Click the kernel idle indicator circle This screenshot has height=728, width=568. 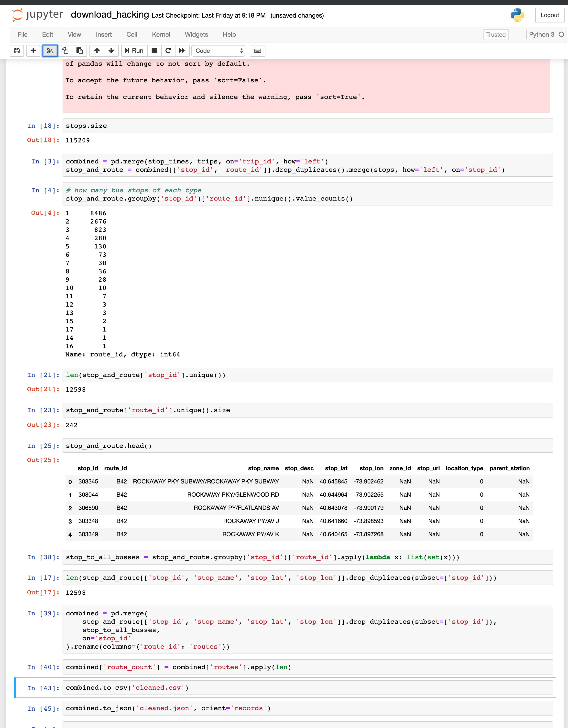click(561, 35)
